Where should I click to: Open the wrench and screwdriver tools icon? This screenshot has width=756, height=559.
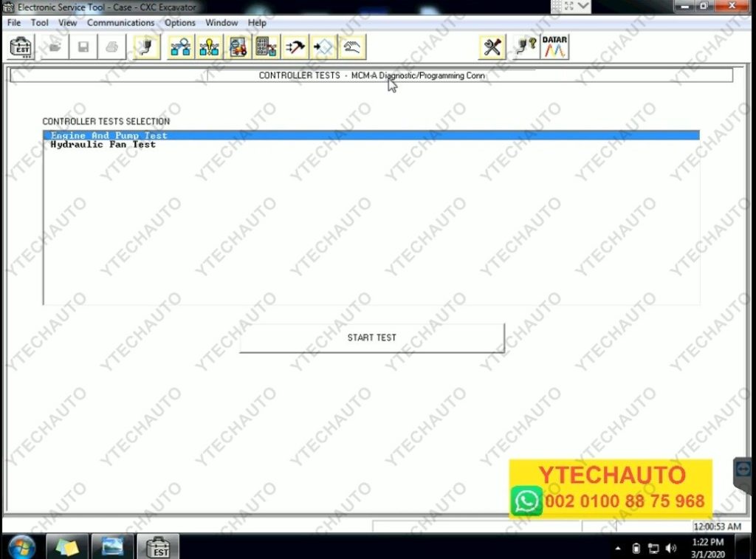(x=492, y=47)
